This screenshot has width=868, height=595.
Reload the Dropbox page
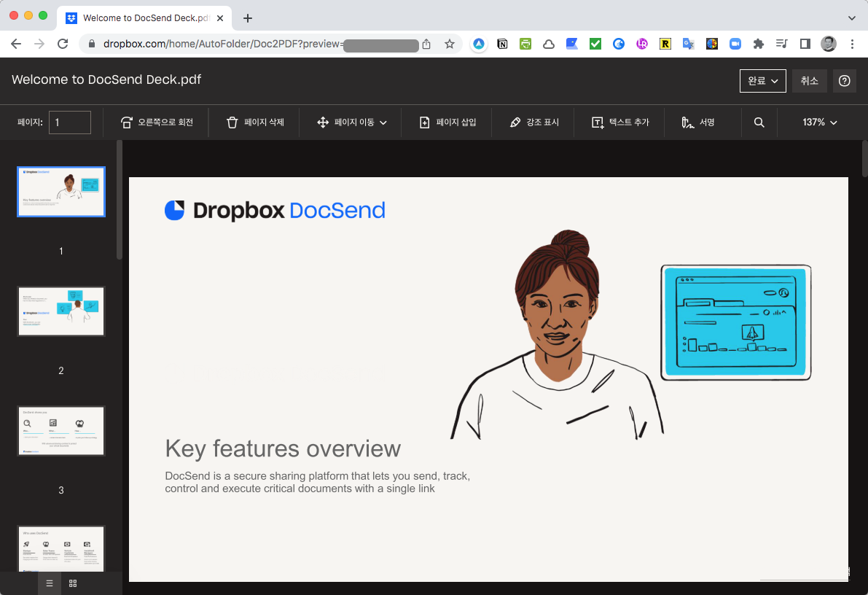point(63,44)
